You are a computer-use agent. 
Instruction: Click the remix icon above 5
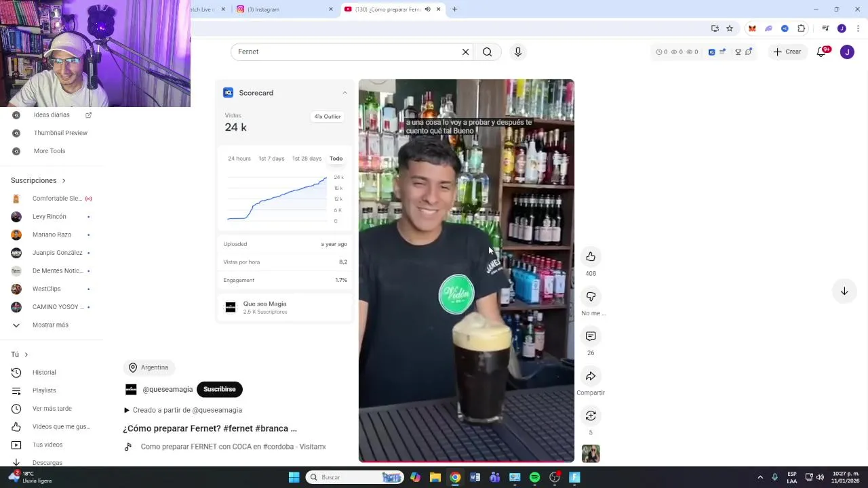tap(591, 415)
